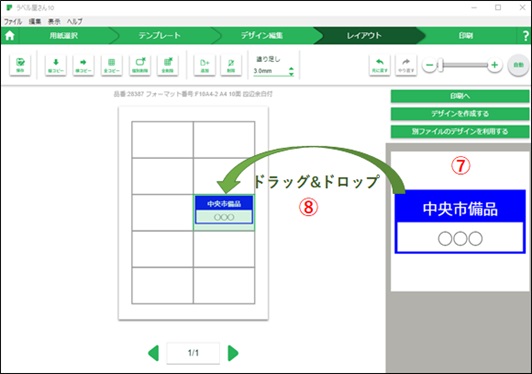Select the 中央市備品 design thumbnail
The image size is (532, 374).
click(460, 222)
